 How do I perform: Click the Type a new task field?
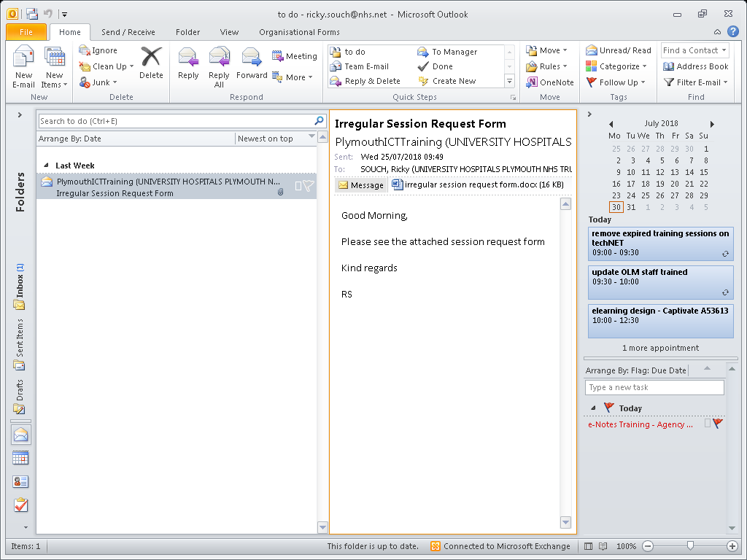point(654,387)
